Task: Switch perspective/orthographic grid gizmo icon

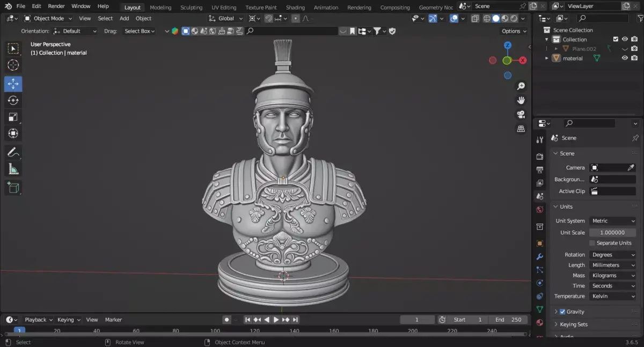Action: 521,129
